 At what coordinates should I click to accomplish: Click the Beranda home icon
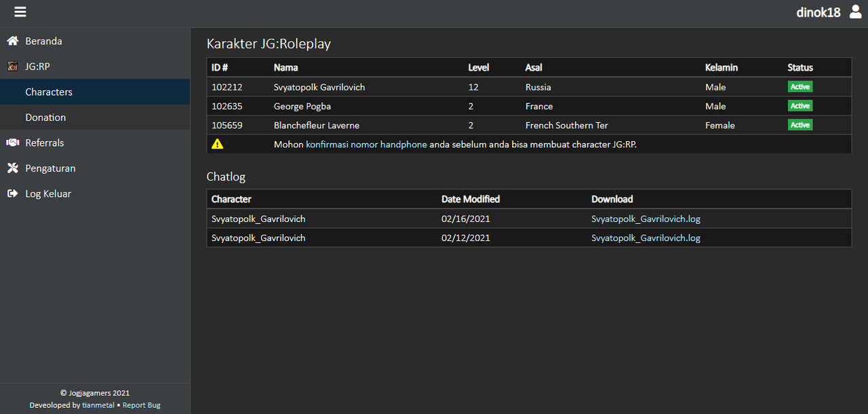[x=12, y=41]
